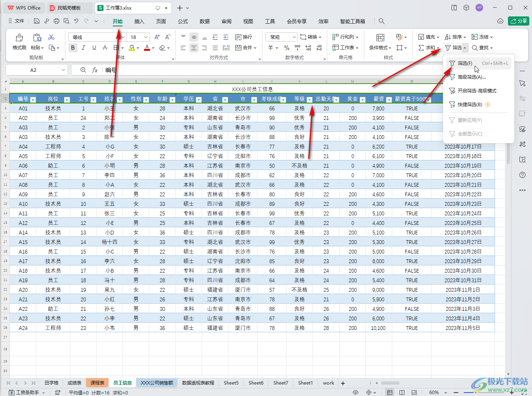Viewport: 532px width, 396px height.
Task: Click the Format Painter (格式刷) icon
Action: click(19, 37)
